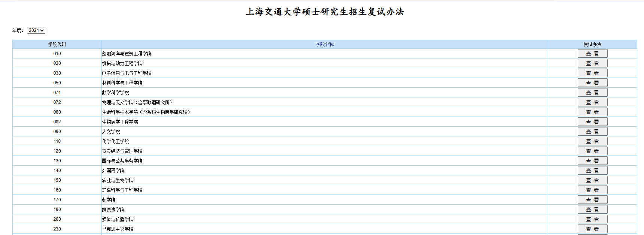Click college code 082
Image resolution: width=644 pixels, height=235 pixels.
coord(57,122)
